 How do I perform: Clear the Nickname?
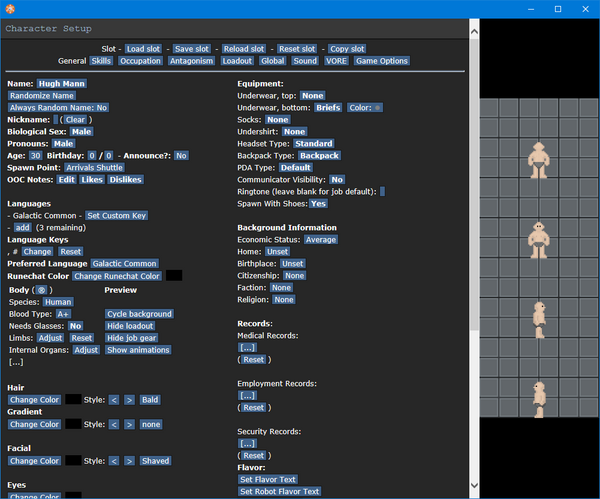click(x=75, y=120)
